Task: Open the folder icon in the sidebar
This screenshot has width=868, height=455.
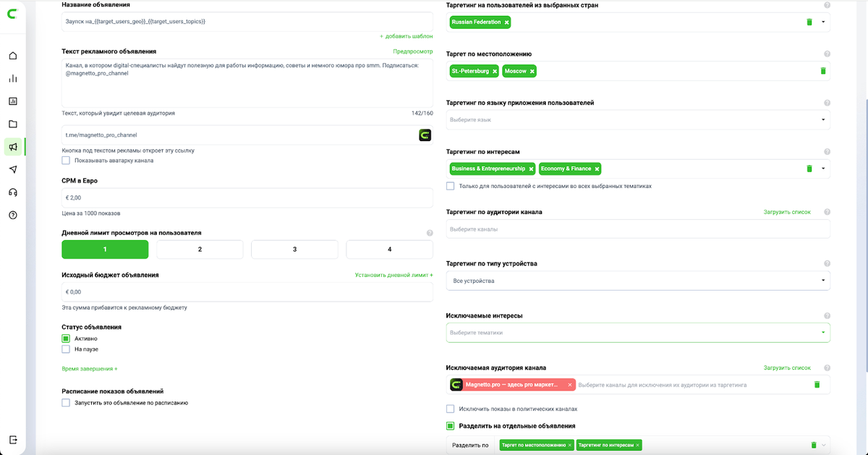Action: [x=13, y=124]
